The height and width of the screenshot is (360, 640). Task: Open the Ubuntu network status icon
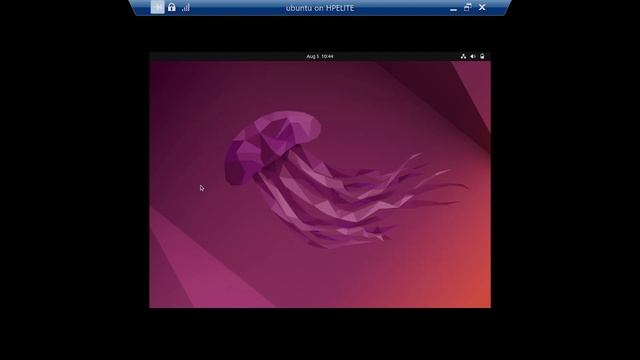click(463, 56)
